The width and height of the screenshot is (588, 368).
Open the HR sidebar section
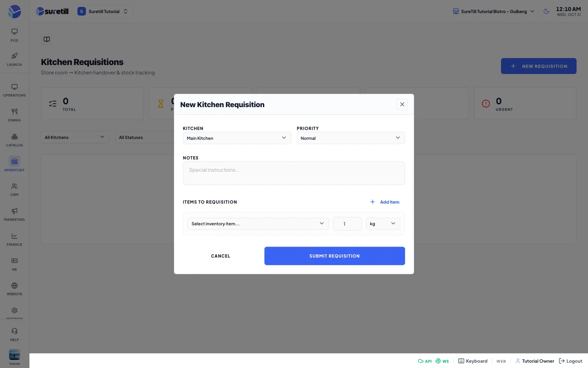[14, 265]
